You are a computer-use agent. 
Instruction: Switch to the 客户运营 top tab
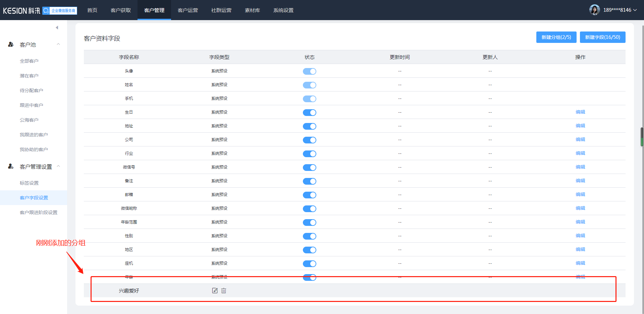click(x=188, y=10)
